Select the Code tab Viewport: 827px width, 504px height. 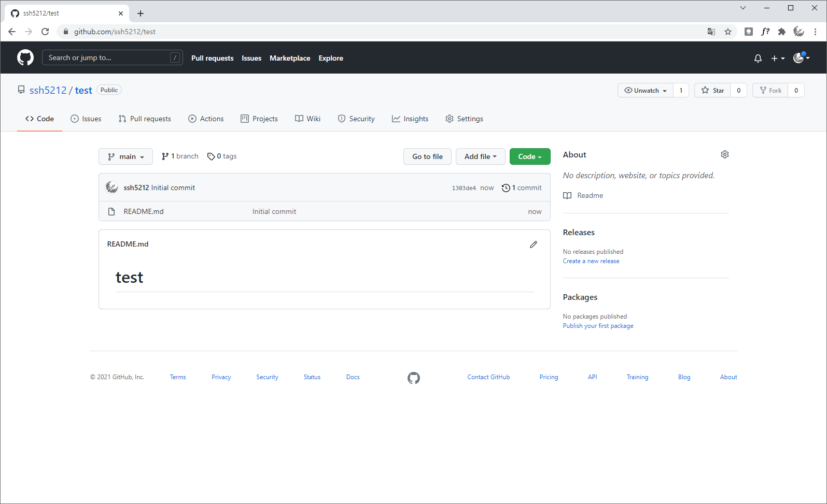39,119
